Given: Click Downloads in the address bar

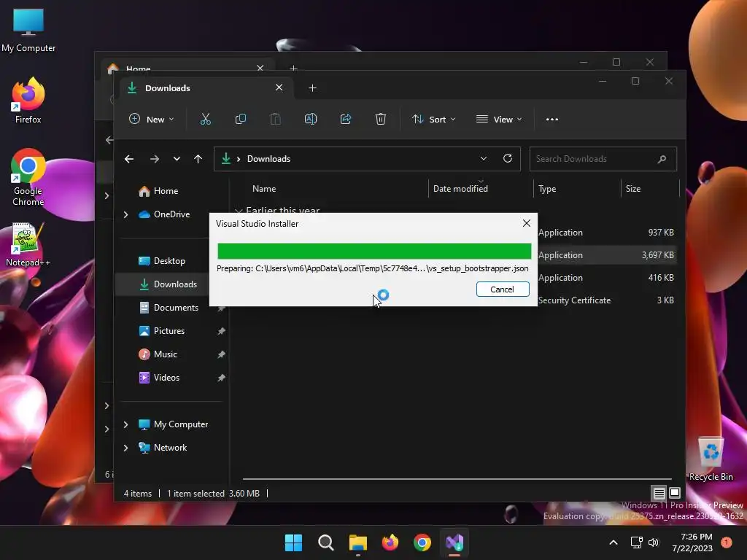Looking at the screenshot, I should (268, 159).
